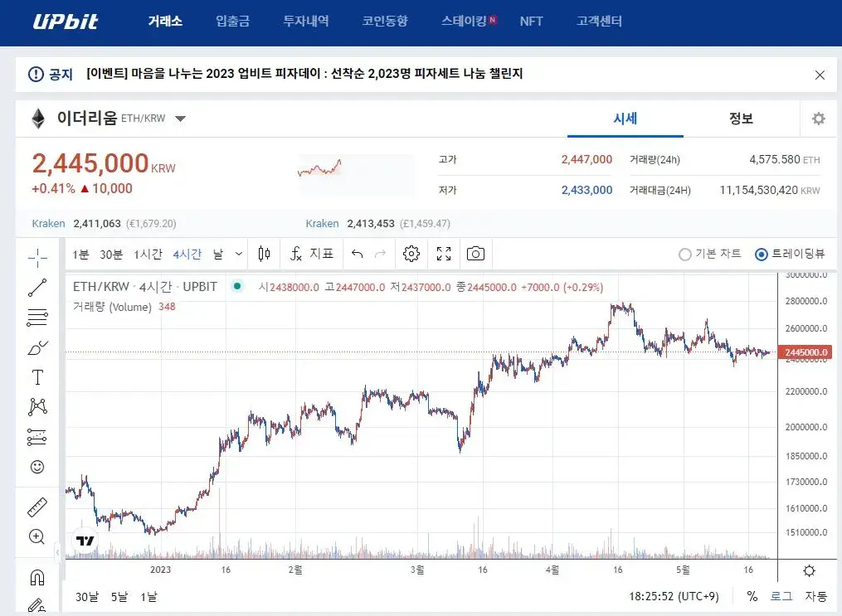This screenshot has height=616, width=842.
Task: Set the chart interval to 1시간
Action: (x=148, y=254)
